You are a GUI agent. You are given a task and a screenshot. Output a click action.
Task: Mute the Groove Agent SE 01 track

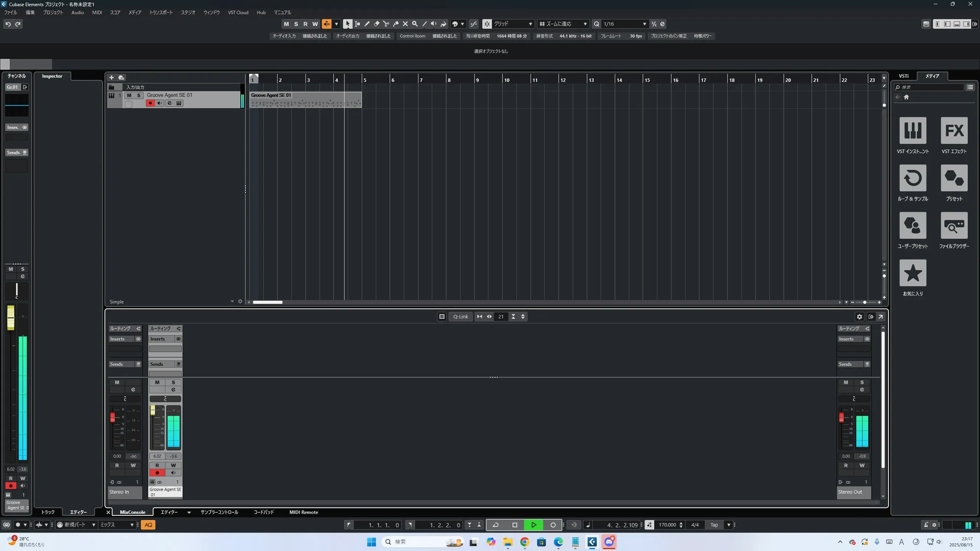[129, 95]
